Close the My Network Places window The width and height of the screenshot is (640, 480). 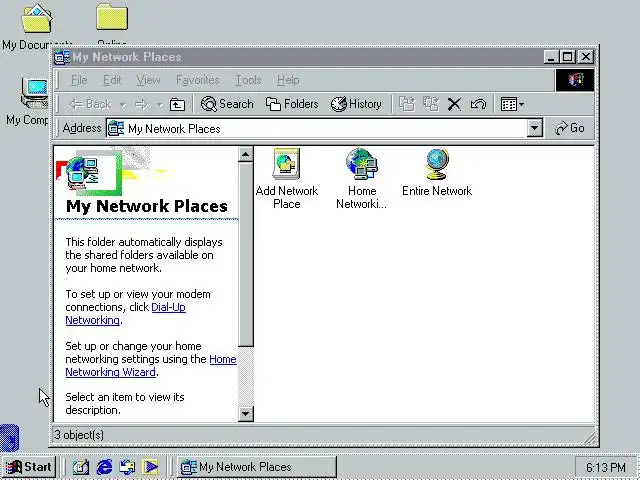pyautogui.click(x=586, y=57)
